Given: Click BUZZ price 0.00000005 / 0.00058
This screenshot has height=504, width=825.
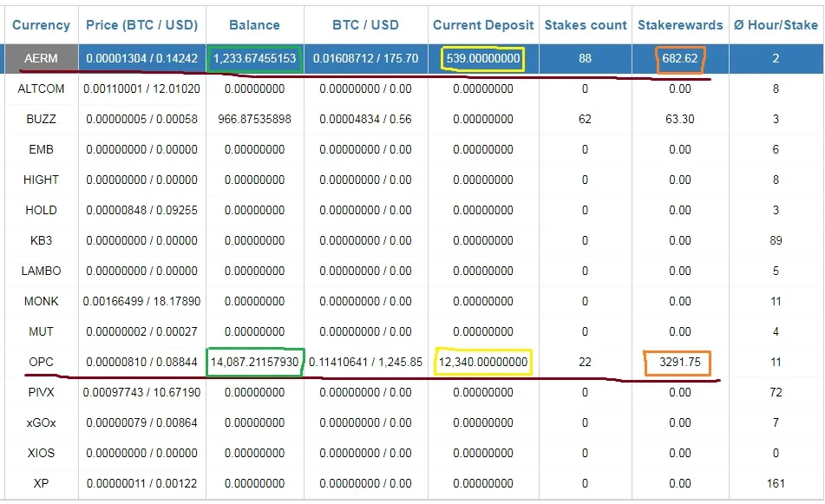Looking at the screenshot, I should click(x=142, y=120).
